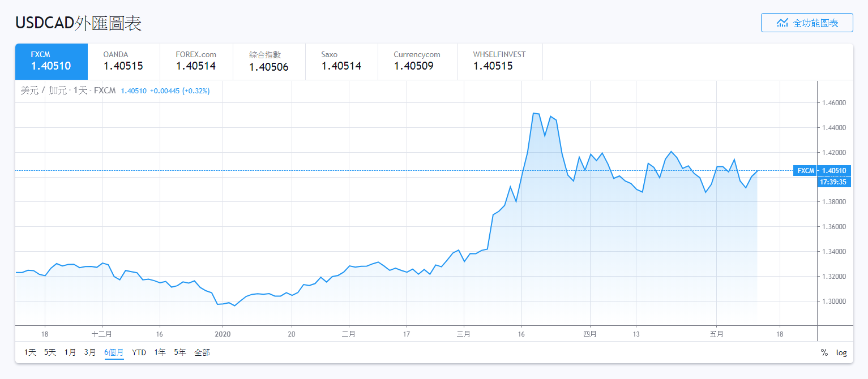Click the chart icon in 全功能圖表 button

[x=783, y=23]
